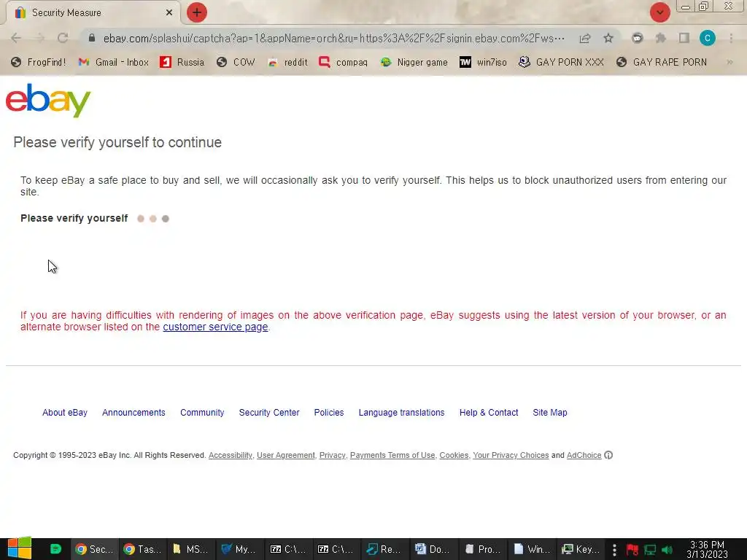Screen dimensions: 747x560
Task: Open Payments Terms of Use link
Action: coord(392,455)
